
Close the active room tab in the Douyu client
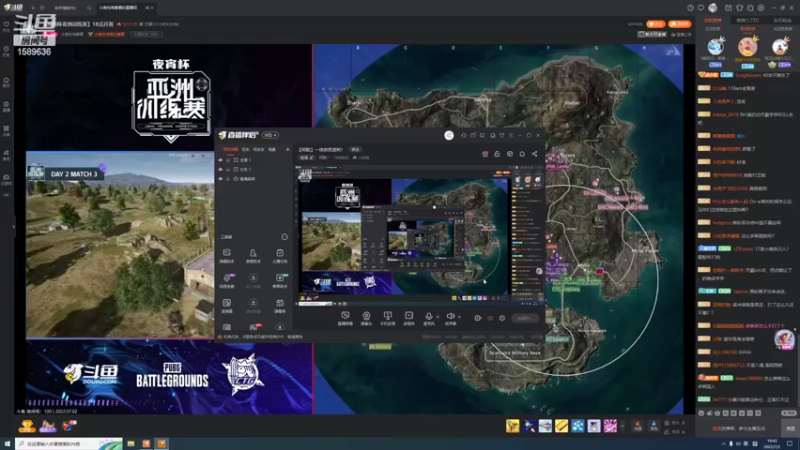click(152, 8)
